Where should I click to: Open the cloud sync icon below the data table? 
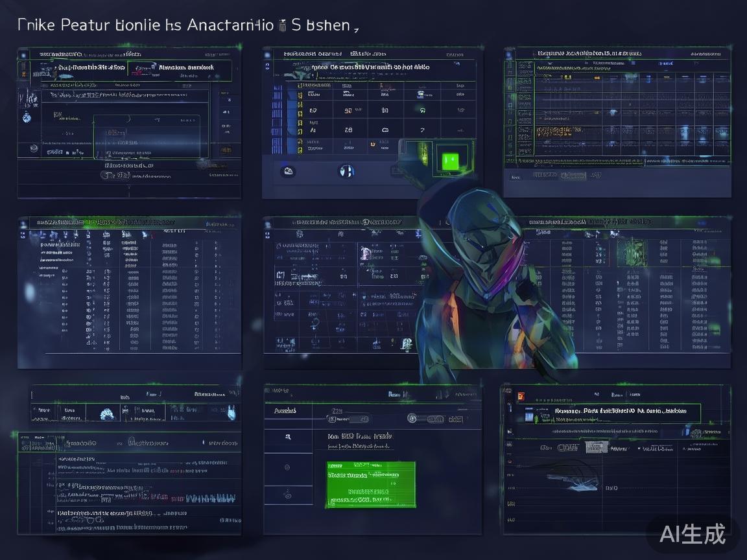tap(287, 170)
